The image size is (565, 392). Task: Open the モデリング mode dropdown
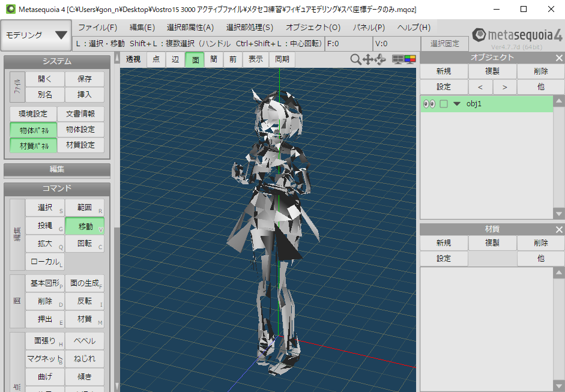click(35, 35)
